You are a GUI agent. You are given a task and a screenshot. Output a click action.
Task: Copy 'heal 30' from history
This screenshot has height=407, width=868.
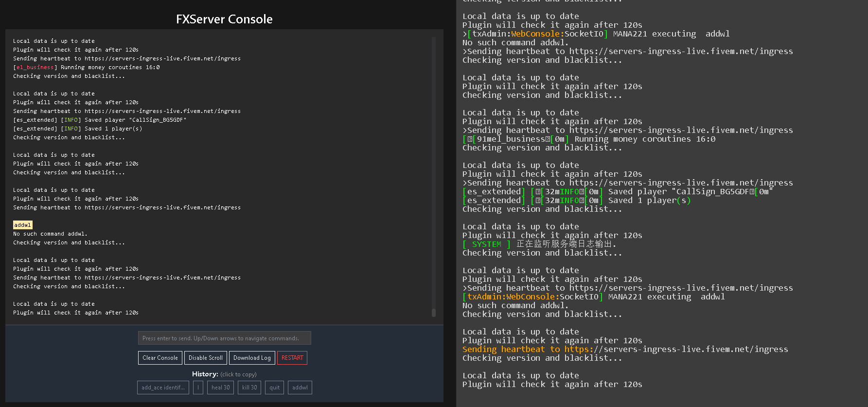point(220,388)
